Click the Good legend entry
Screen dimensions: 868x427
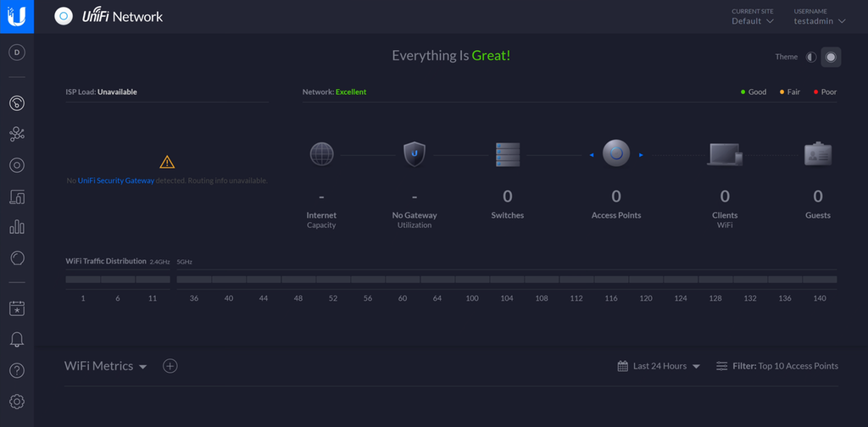click(x=754, y=91)
